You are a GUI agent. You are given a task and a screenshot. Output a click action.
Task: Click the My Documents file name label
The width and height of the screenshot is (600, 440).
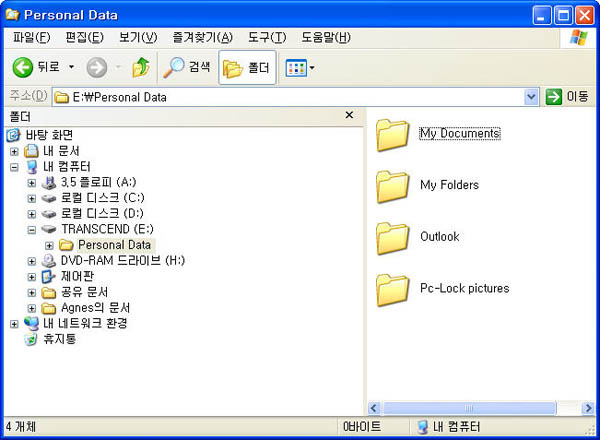460,133
